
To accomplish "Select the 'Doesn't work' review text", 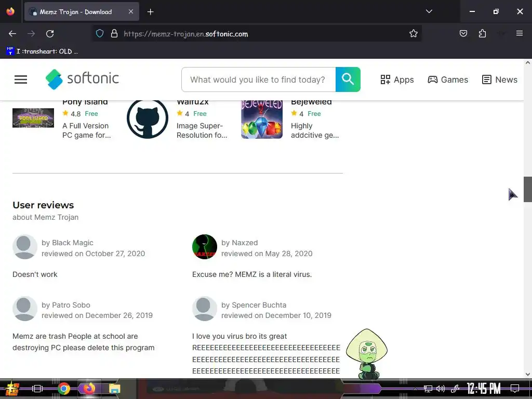I will 35,274.
